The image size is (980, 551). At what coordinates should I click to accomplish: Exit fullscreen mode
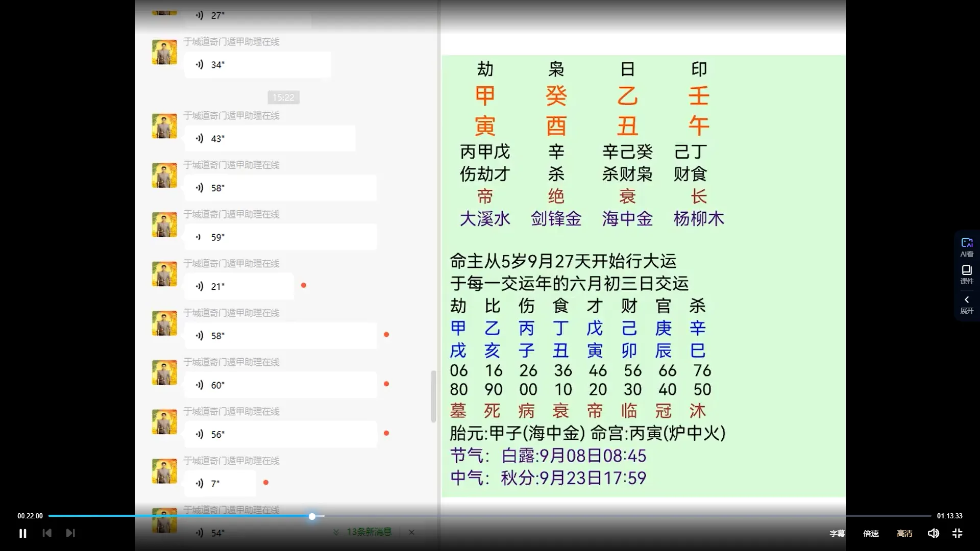point(957,533)
